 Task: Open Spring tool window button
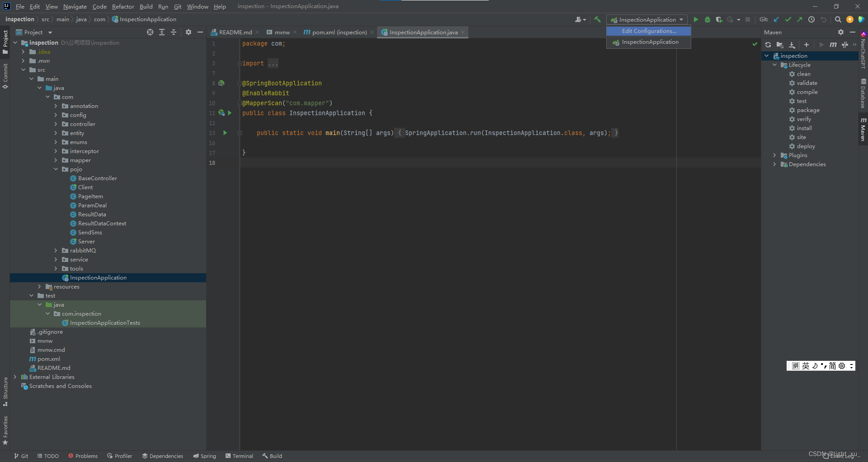[x=204, y=456]
